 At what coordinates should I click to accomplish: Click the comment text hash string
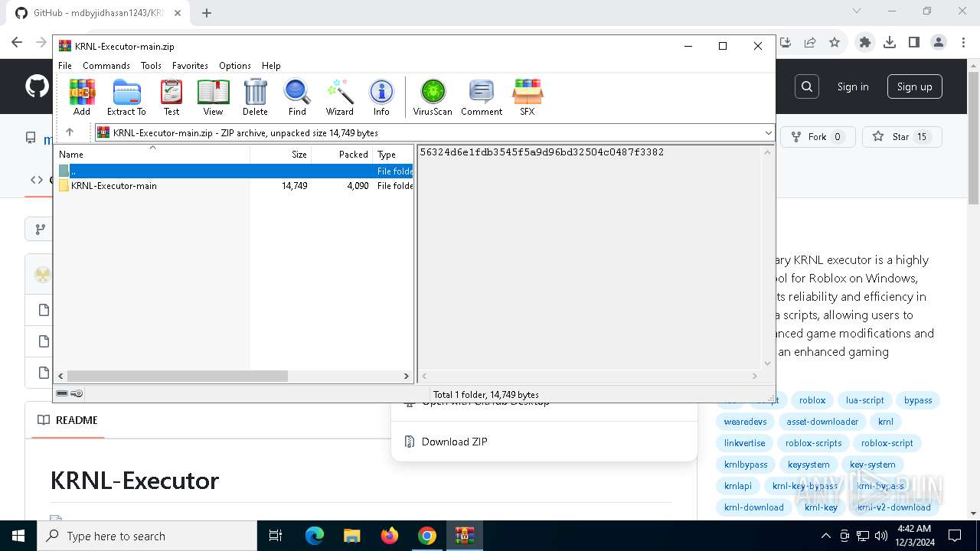click(x=542, y=152)
